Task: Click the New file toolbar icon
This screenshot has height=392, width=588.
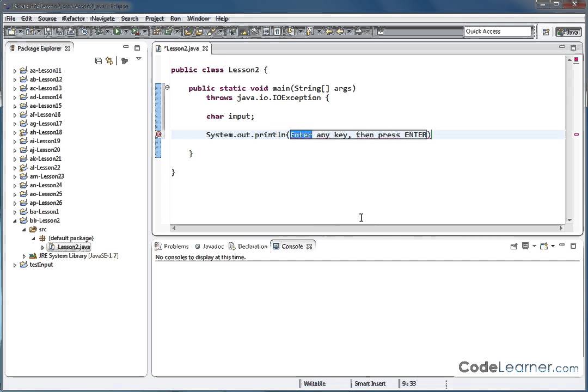Action: 11,32
